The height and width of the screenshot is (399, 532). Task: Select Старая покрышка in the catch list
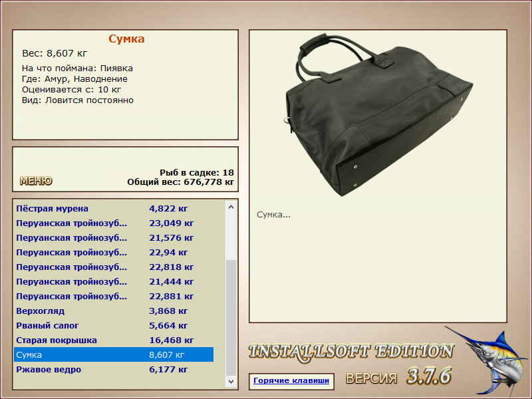(x=114, y=340)
